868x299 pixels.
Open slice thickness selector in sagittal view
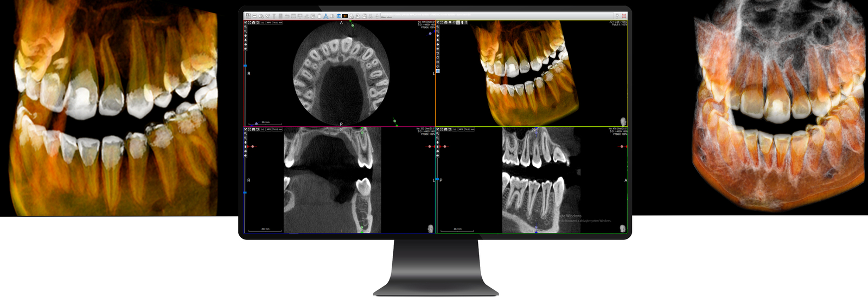tap(469, 129)
